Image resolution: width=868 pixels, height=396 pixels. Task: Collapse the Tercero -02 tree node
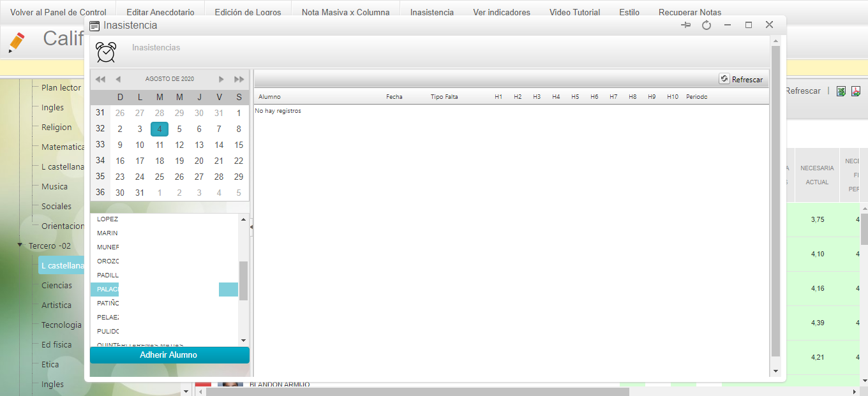tap(20, 246)
